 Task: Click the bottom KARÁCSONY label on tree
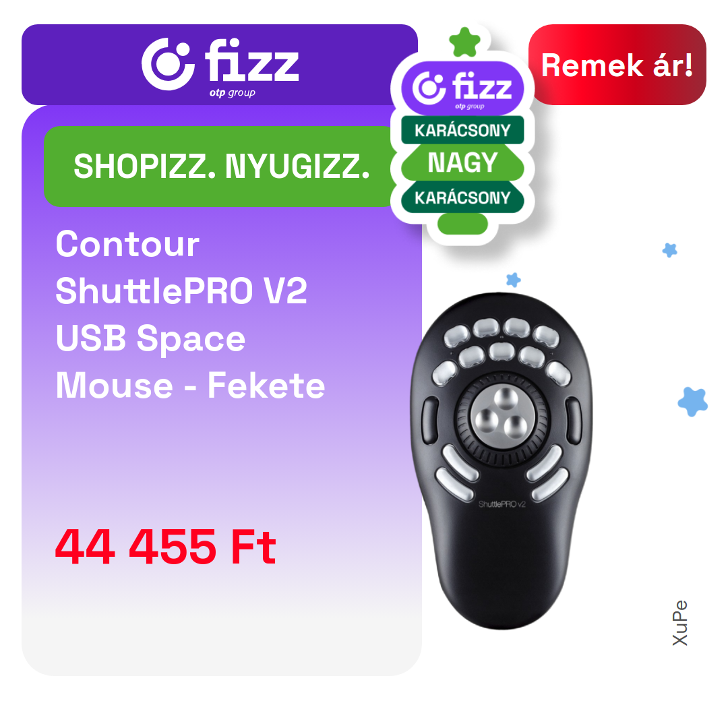[462, 198]
